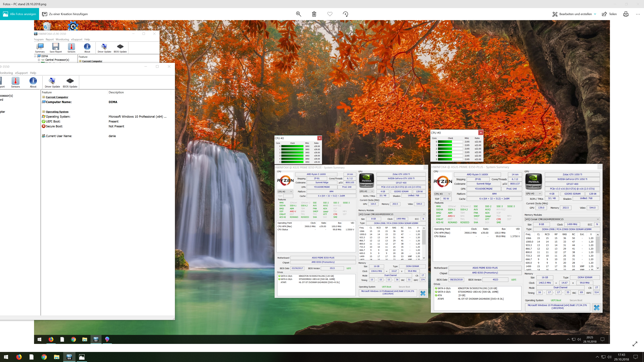Go back via Alle Fotos anzeigen
This screenshot has height=362, width=644.
19,14
